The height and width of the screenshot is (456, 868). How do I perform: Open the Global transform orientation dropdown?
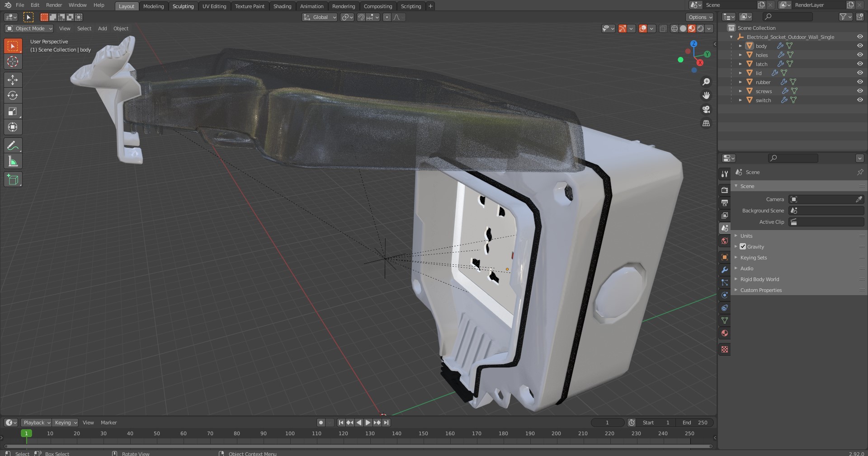point(320,17)
